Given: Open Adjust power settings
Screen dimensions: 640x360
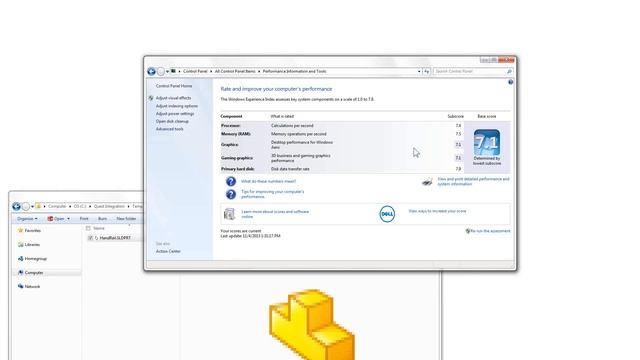Looking at the screenshot, I should click(175, 114).
